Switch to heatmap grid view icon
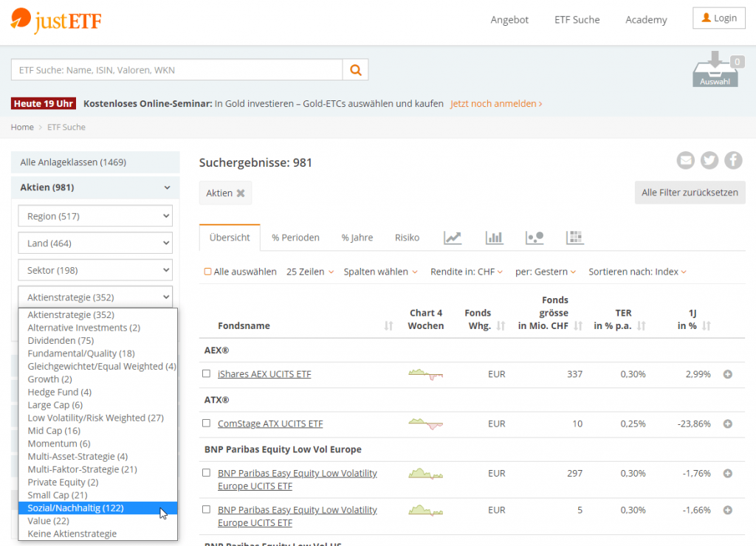Image resolution: width=756 pixels, height=546 pixels. (x=574, y=238)
